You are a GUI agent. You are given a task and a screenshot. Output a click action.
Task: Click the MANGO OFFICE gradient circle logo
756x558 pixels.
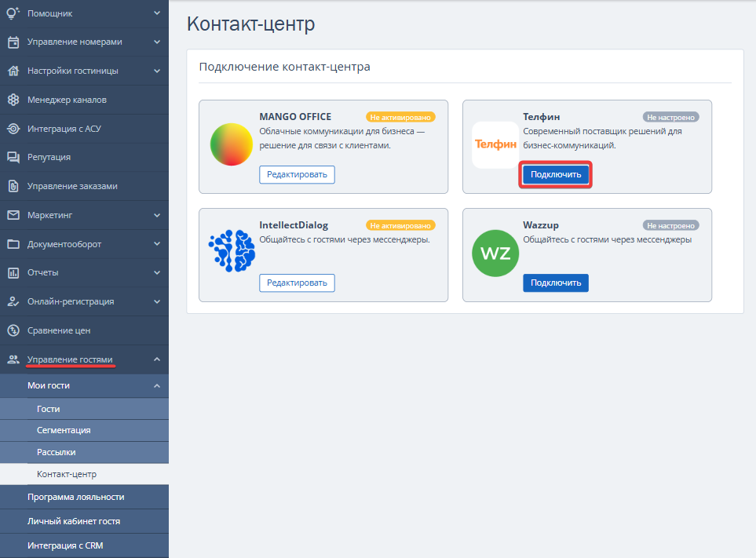[x=232, y=145]
